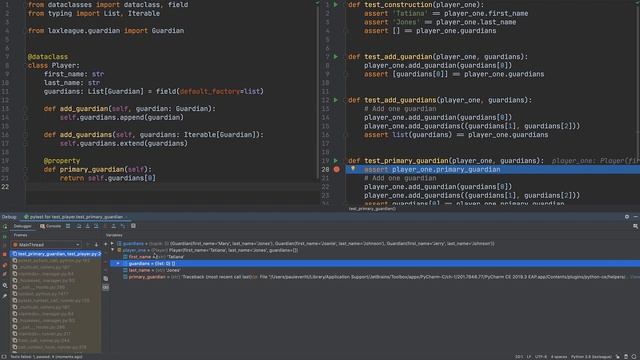The height and width of the screenshot is (360, 640).
Task: Expand the guardians tuple variable
Action: pos(112,244)
